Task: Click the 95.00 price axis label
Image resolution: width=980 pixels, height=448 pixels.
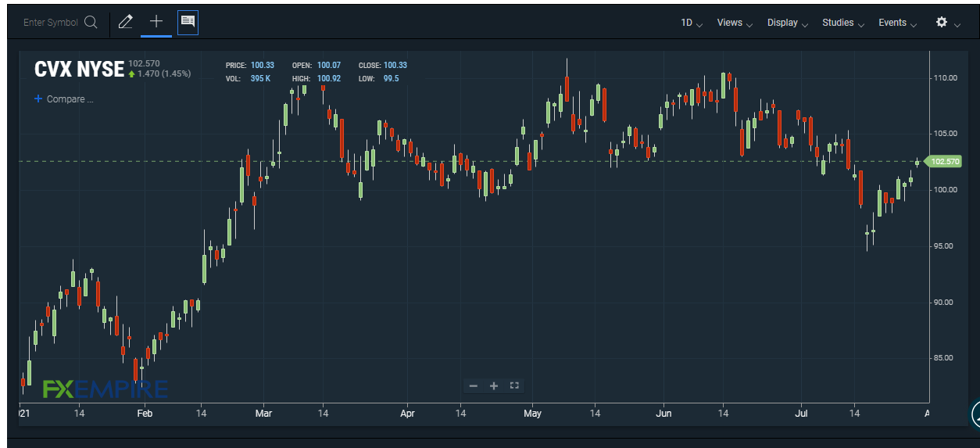Action: click(x=945, y=246)
